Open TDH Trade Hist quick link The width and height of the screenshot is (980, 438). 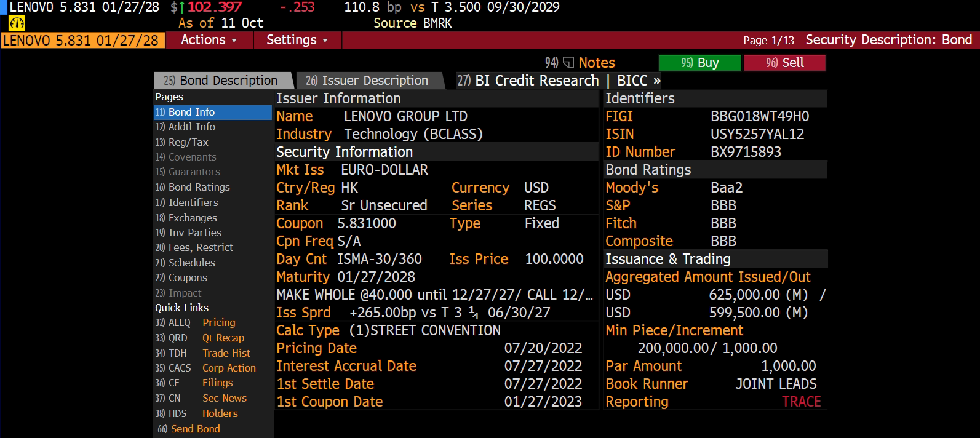(212, 353)
